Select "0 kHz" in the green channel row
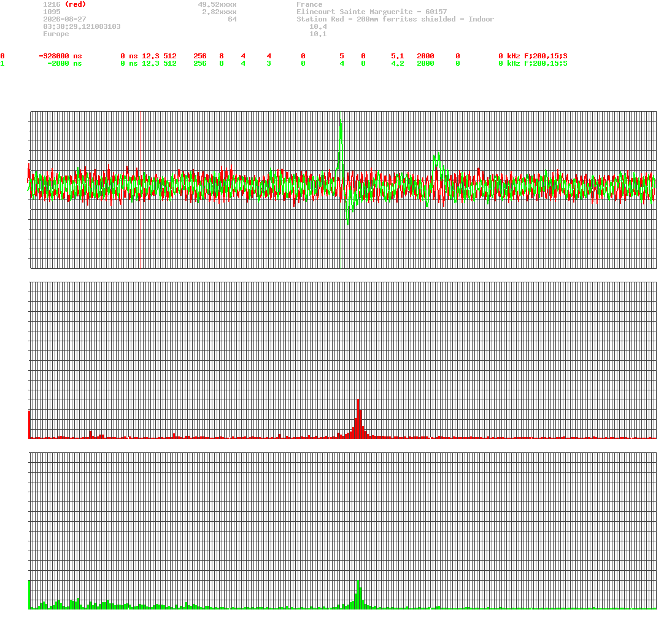Viewport: 672px width, 623px height. (509, 63)
